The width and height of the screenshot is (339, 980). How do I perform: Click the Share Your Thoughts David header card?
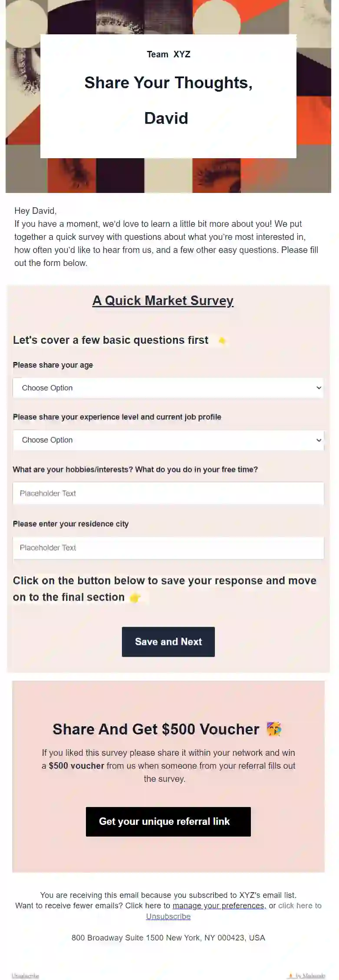coord(168,96)
